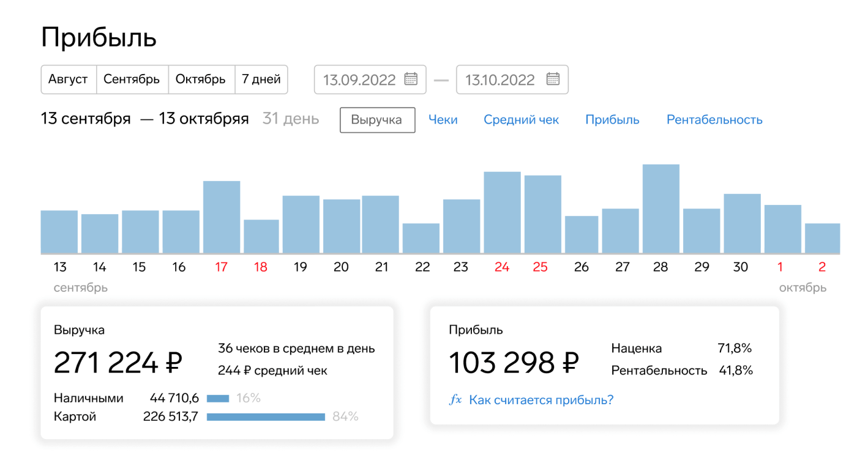Screen dimensions: 868x466
Task: Click the Наличными 16% progress bar
Action: point(218,399)
